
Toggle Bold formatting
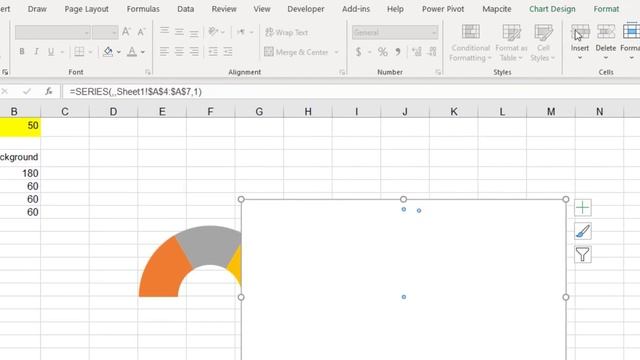(x=22, y=51)
